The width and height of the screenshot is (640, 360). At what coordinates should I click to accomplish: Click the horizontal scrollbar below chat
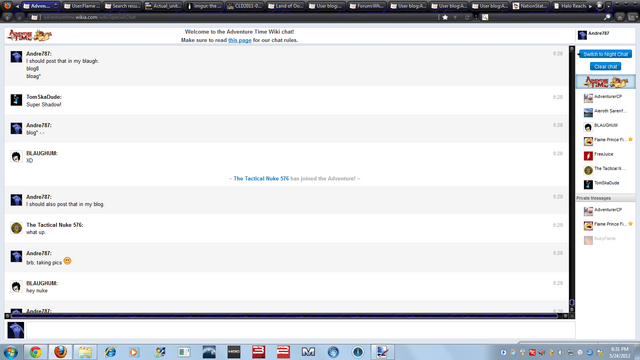click(x=286, y=316)
